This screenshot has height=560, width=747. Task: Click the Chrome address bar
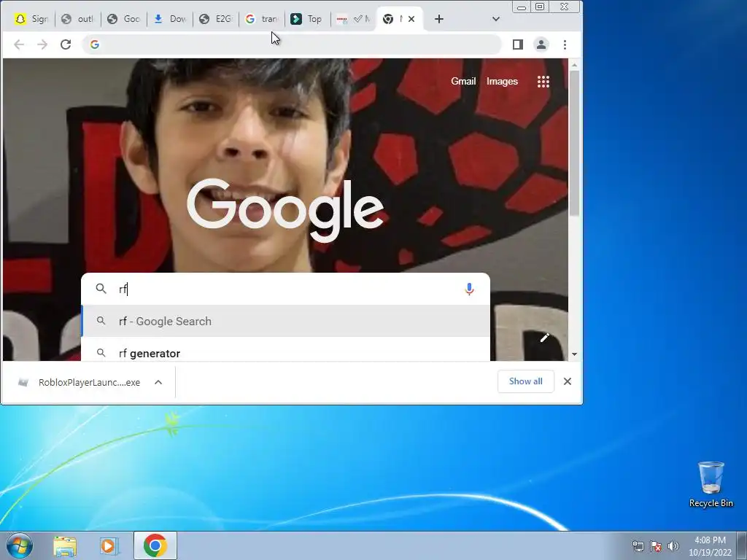[x=292, y=44]
